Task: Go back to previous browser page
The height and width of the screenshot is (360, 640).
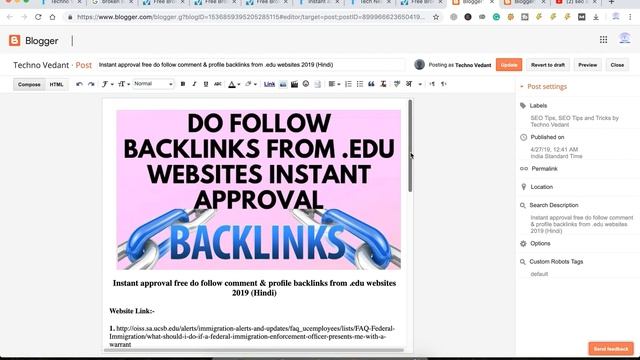Action: 9,17
